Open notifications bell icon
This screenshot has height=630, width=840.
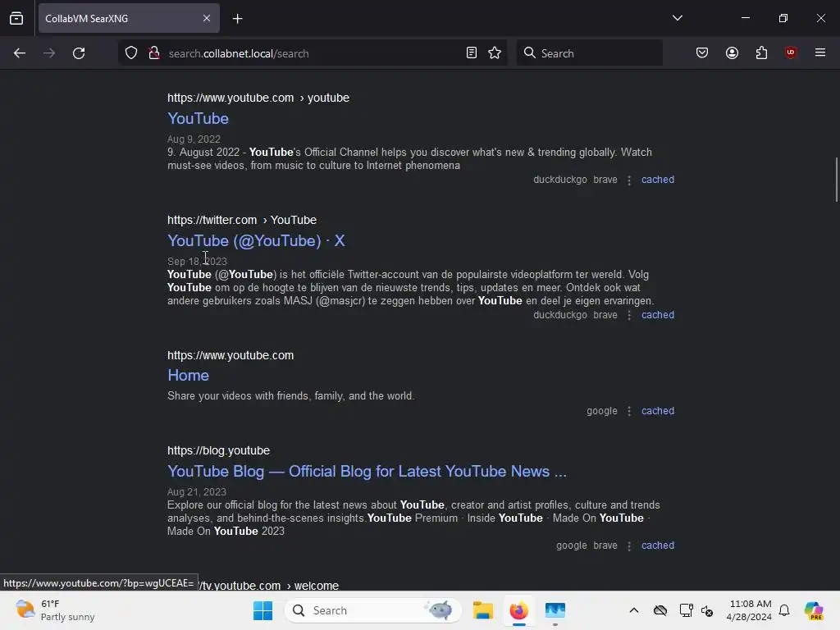click(784, 610)
